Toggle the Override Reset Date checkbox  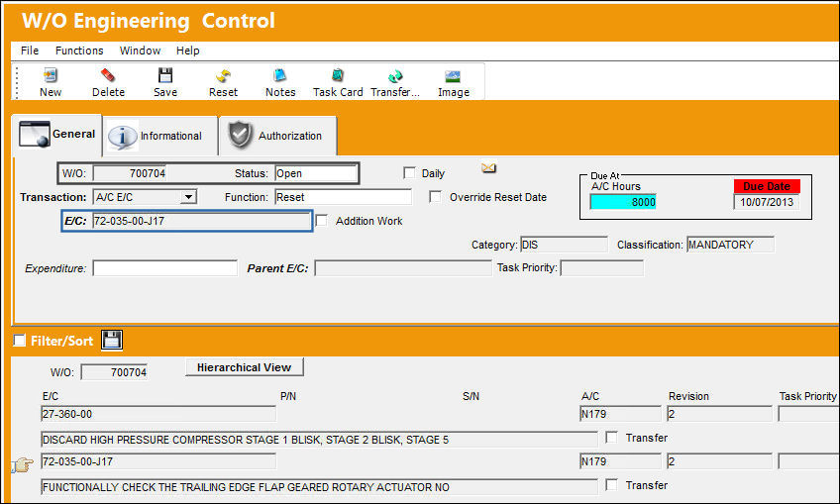coord(435,197)
